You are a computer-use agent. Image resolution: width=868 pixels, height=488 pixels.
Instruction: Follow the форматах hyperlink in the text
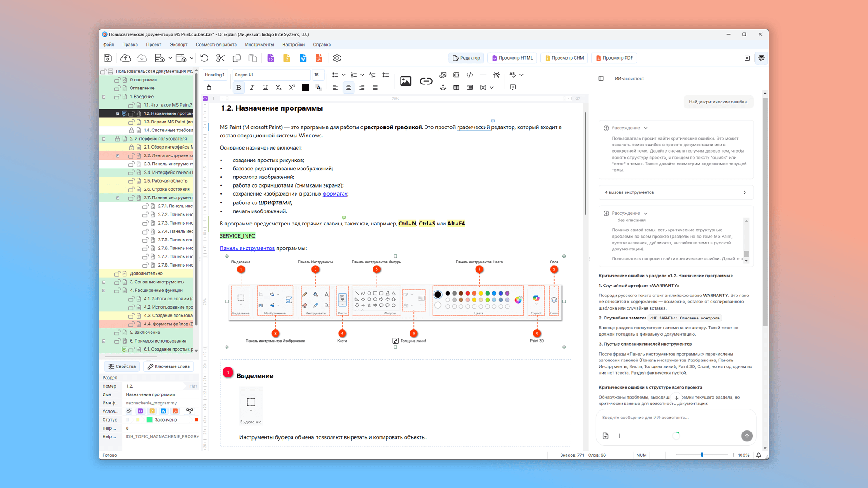(x=335, y=194)
